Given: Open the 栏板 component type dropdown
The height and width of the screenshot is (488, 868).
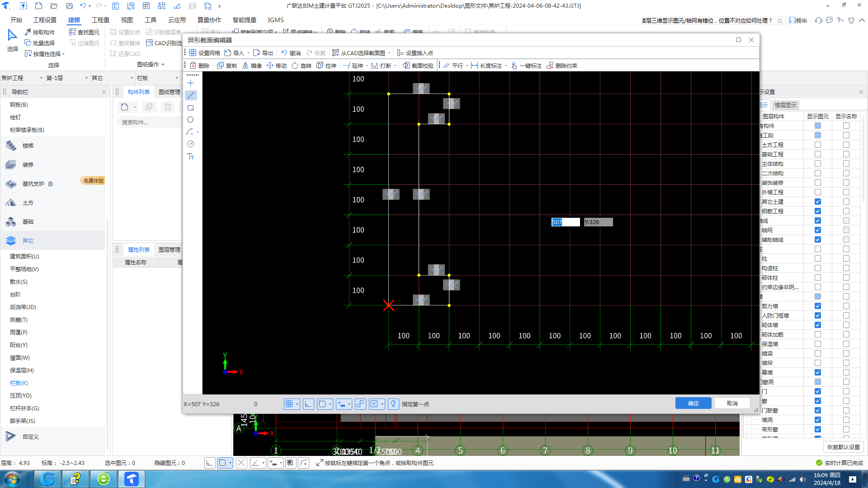Looking at the screenshot, I should [158, 78].
